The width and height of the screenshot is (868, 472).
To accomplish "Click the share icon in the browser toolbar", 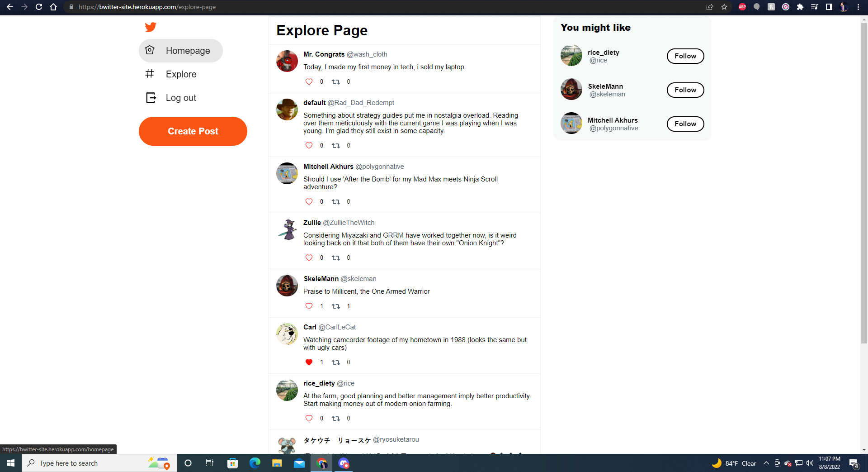I will coord(709,7).
